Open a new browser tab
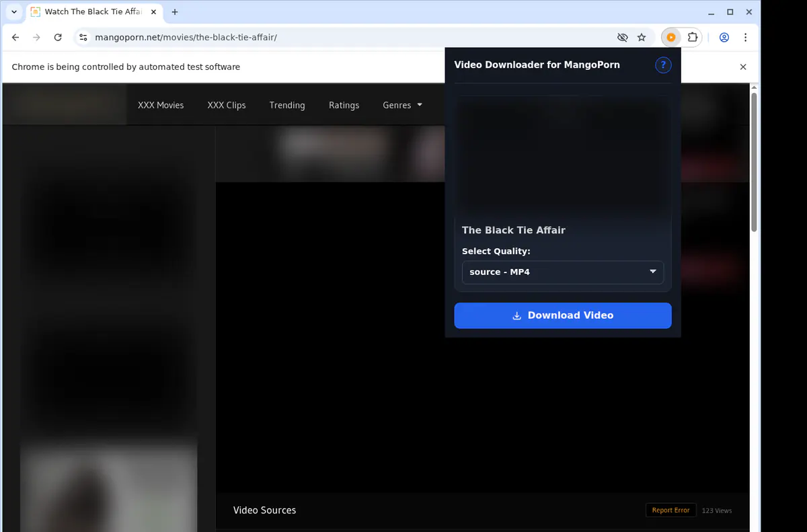The height and width of the screenshot is (532, 807). tap(175, 12)
